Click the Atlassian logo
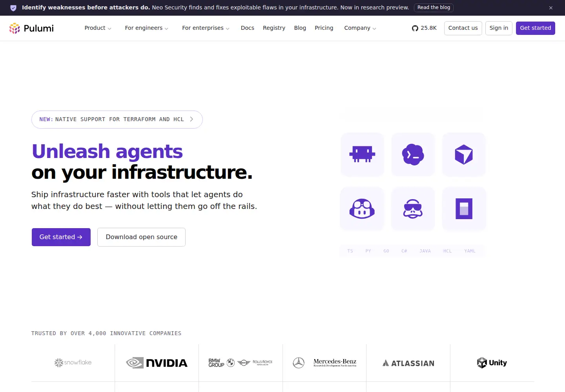The width and height of the screenshot is (565, 392). tap(408, 363)
